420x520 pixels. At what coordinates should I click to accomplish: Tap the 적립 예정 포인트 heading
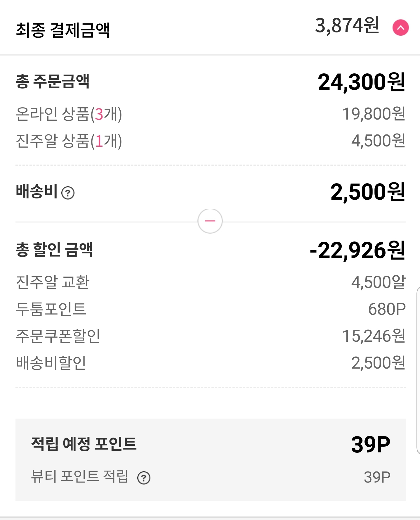click(x=84, y=444)
